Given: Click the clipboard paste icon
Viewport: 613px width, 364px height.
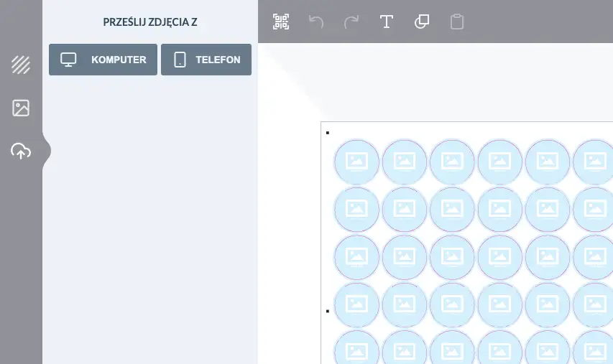Looking at the screenshot, I should (x=457, y=22).
